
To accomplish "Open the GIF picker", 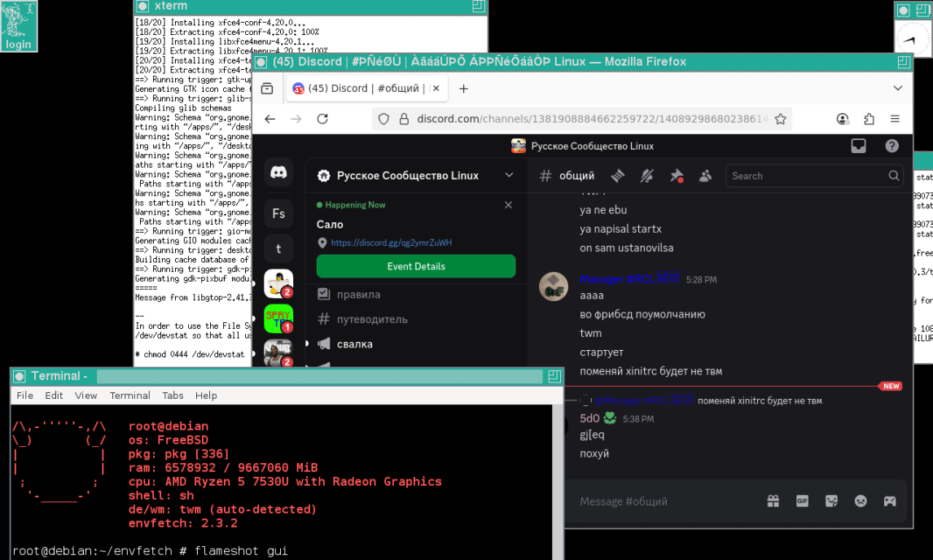I will [x=802, y=501].
